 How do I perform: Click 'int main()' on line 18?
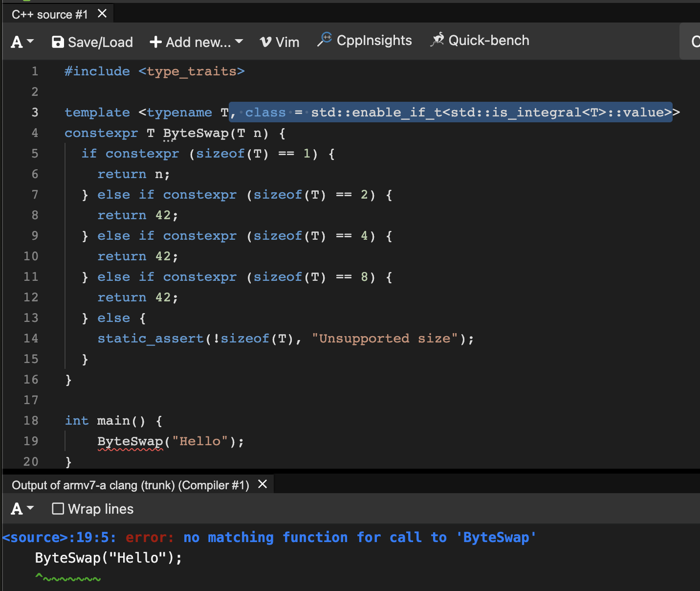point(105,421)
